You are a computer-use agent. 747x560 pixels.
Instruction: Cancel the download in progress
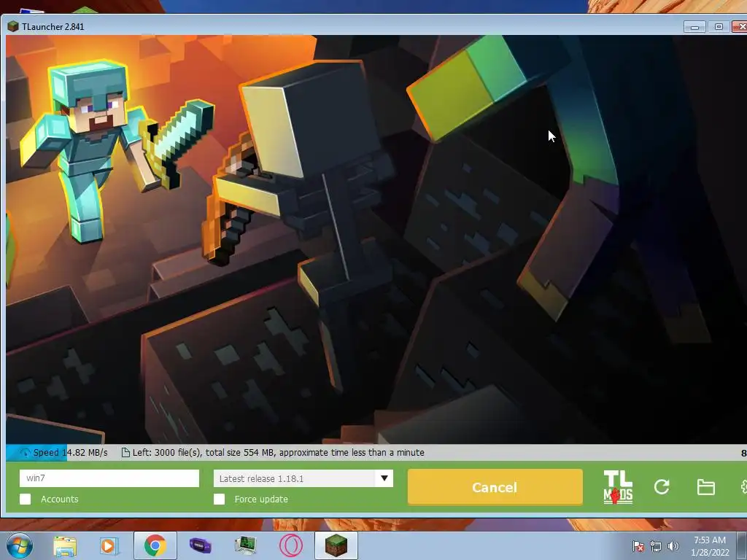coord(495,487)
